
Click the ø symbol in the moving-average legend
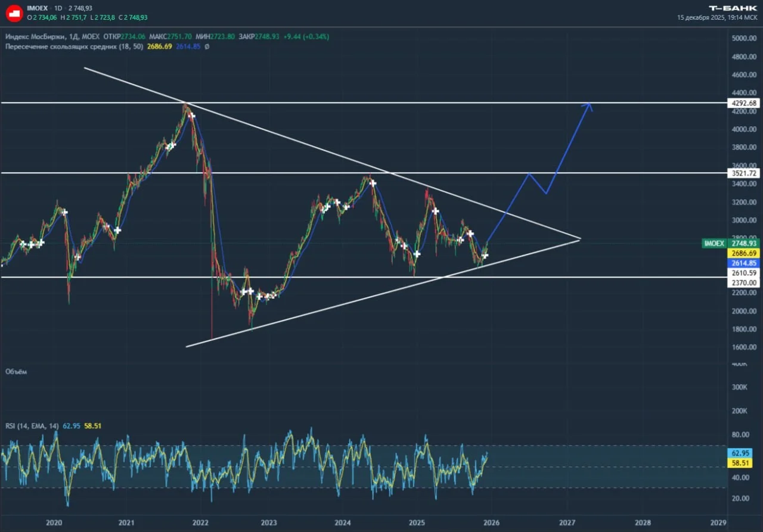pos(206,46)
